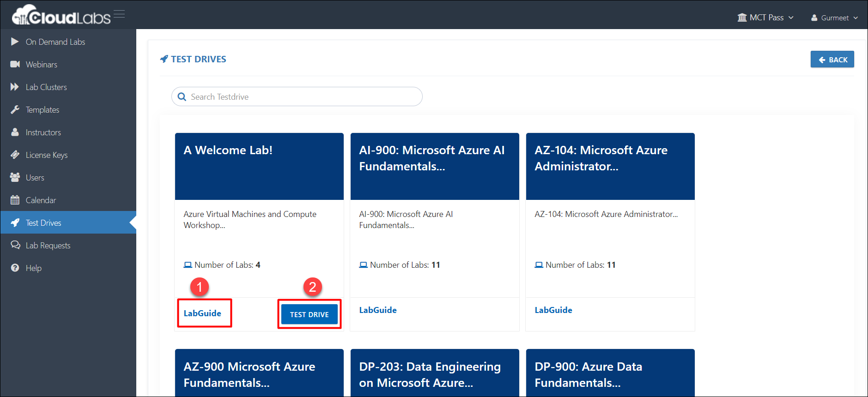The width and height of the screenshot is (868, 397).
Task: Expand the Gurmeet account dropdown arrow
Action: (x=856, y=18)
